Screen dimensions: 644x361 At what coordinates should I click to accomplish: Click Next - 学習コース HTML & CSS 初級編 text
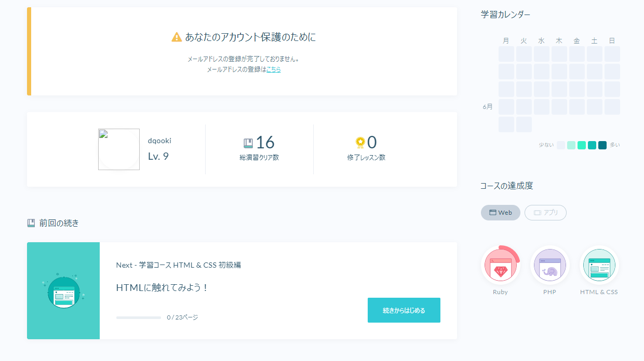(x=179, y=265)
